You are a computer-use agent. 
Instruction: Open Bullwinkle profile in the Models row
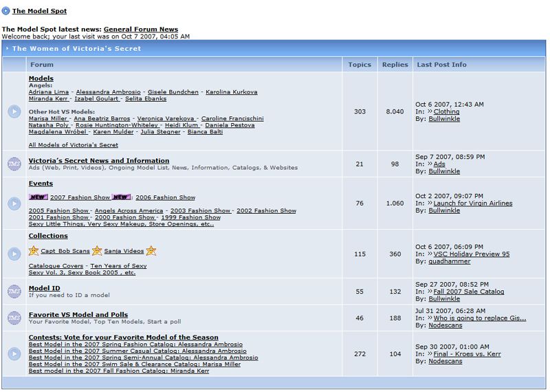pyautogui.click(x=444, y=119)
